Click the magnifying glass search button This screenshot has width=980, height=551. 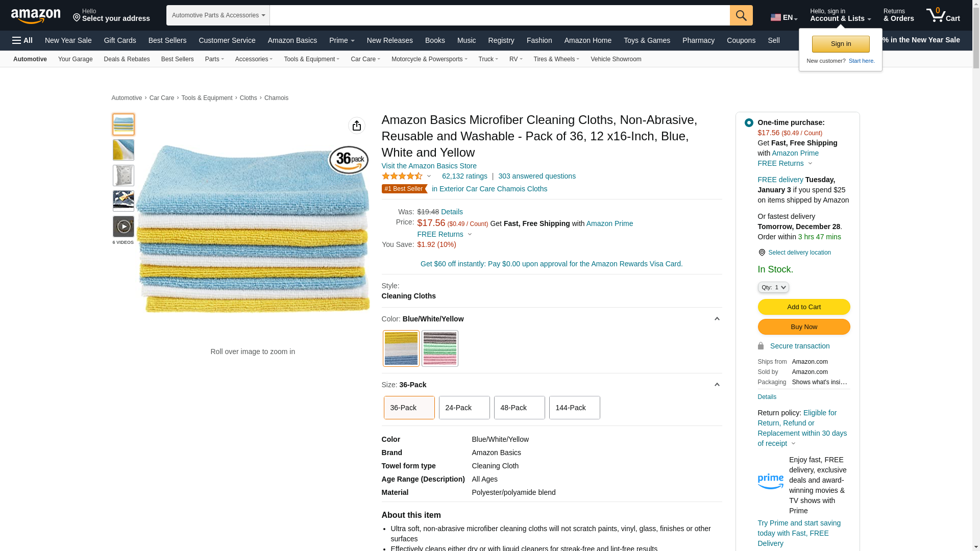pos(741,15)
